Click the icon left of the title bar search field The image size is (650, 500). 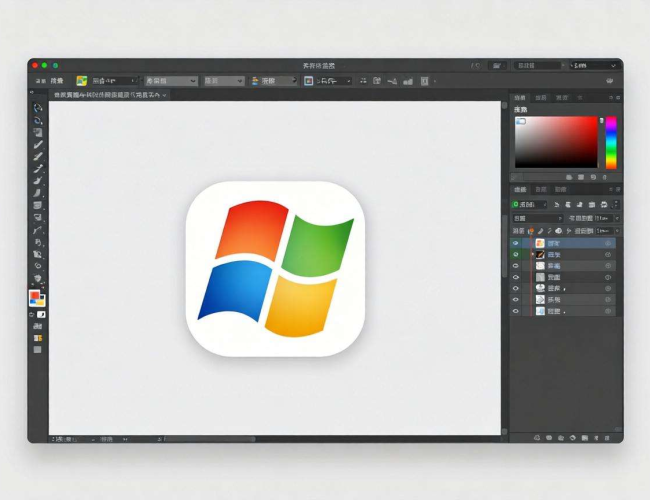point(497,66)
